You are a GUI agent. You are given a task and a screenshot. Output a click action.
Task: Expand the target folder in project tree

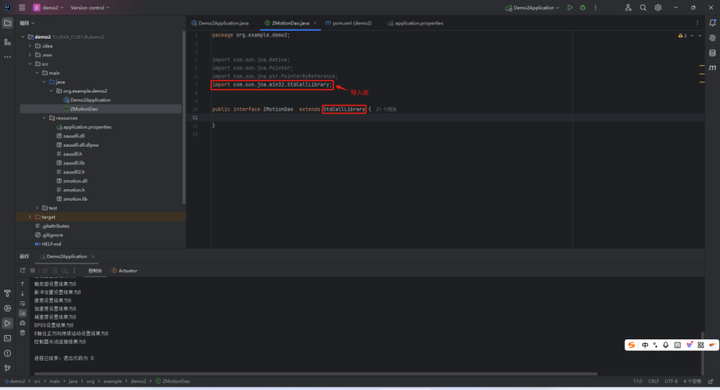tap(30, 217)
